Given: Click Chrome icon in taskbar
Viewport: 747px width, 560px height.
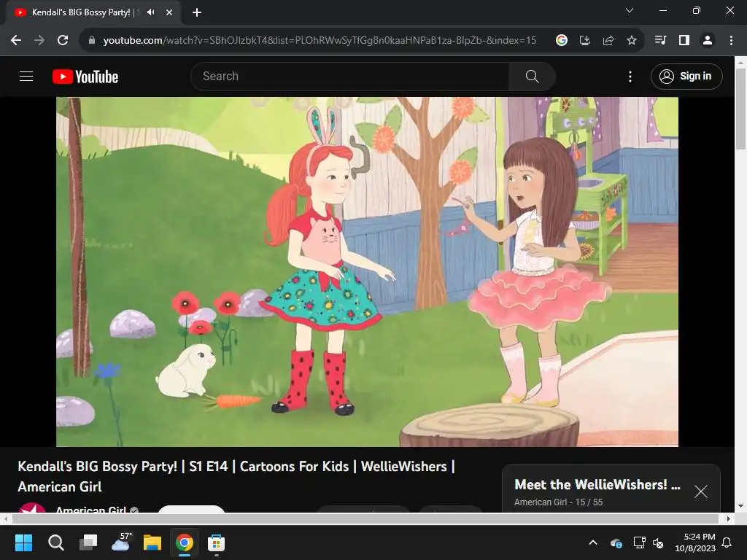Looking at the screenshot, I should [x=185, y=542].
